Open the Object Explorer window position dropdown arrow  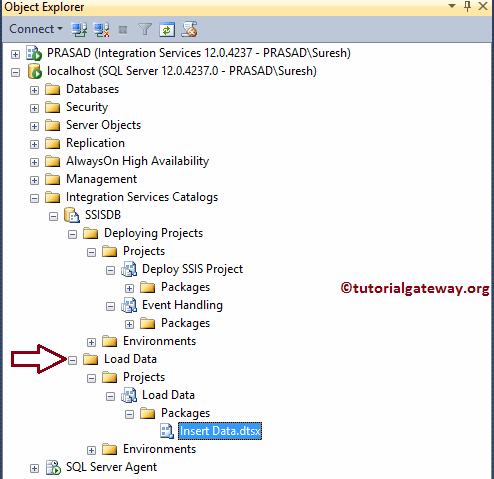452,6
